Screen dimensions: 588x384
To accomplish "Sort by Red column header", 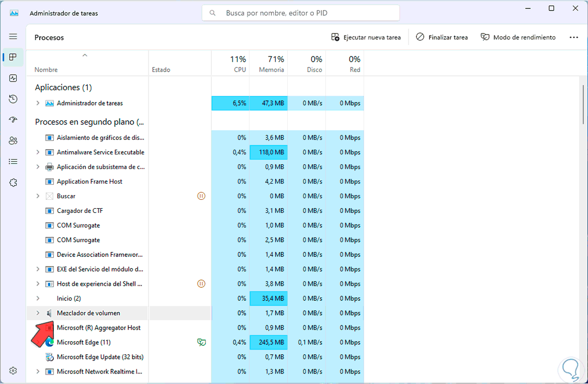I will point(345,63).
